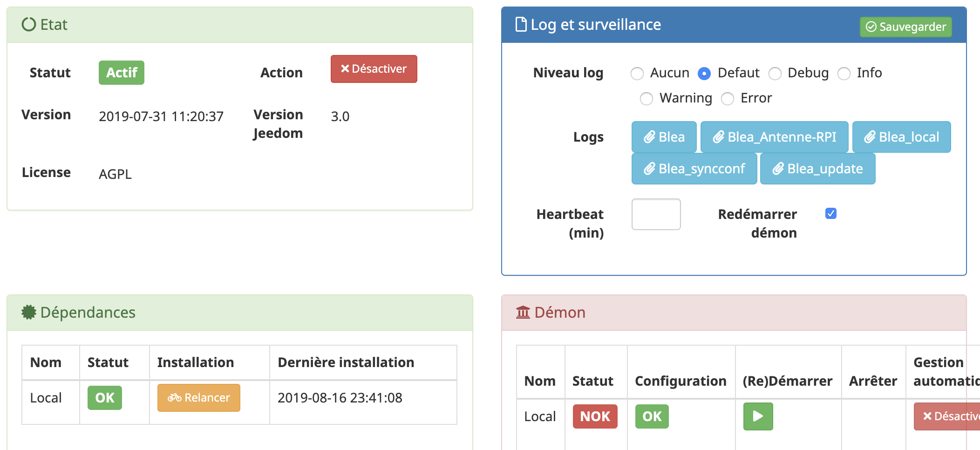Click the last installation date 2019-08-16 23:41:08
980x450 pixels.
tap(340, 398)
